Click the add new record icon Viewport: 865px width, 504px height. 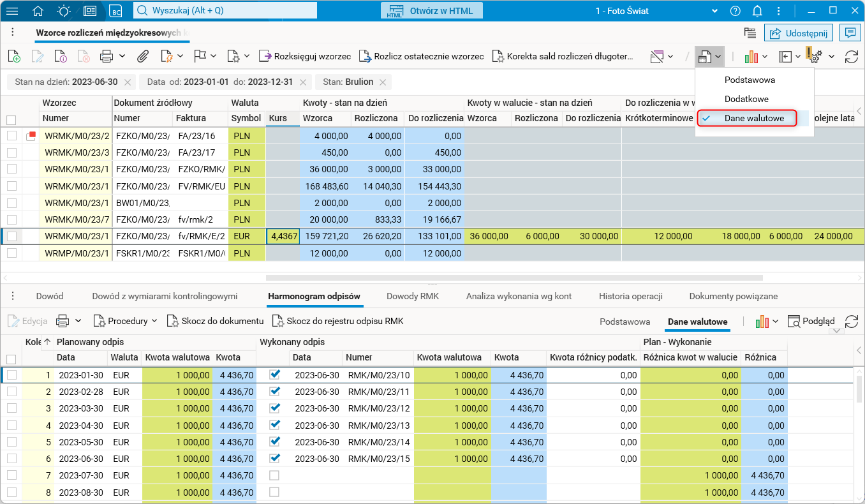(x=13, y=56)
